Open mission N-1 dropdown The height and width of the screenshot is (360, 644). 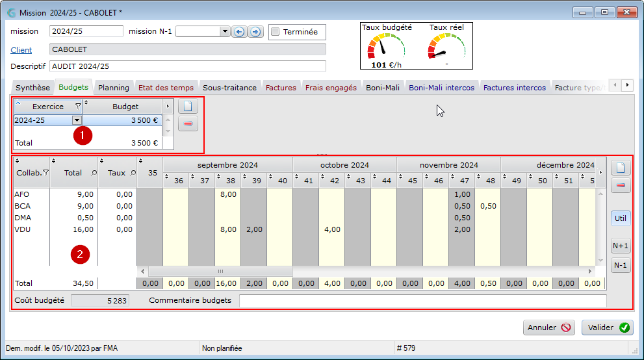[x=224, y=31]
